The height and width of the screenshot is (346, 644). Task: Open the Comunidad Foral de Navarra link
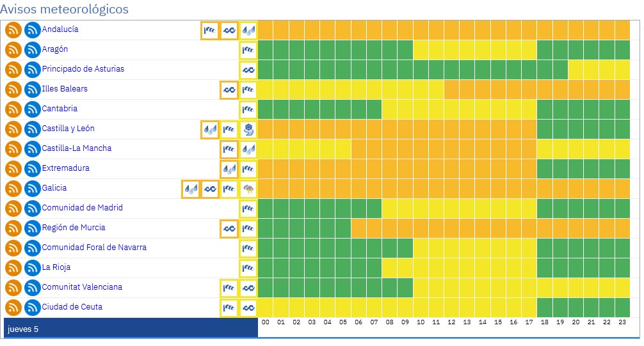[x=94, y=248]
